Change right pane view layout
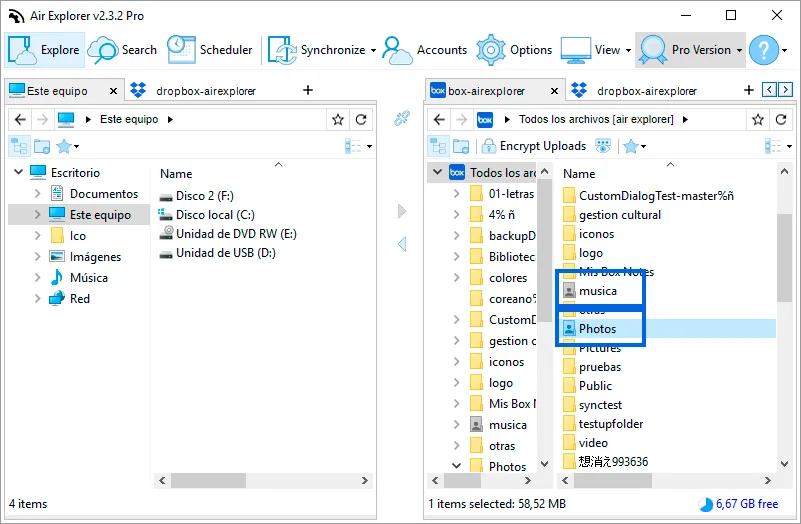The width and height of the screenshot is (801, 524). 778,147
